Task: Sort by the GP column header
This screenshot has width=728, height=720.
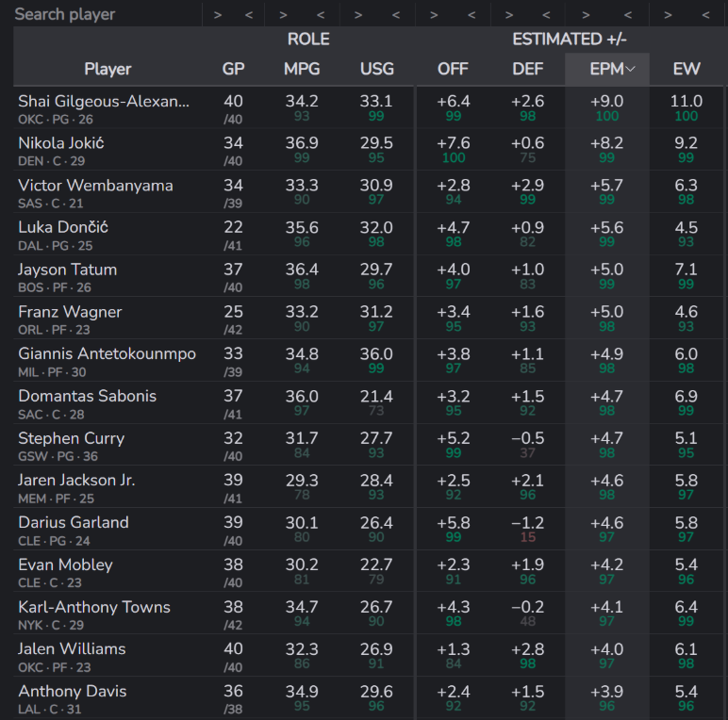Action: [233, 69]
